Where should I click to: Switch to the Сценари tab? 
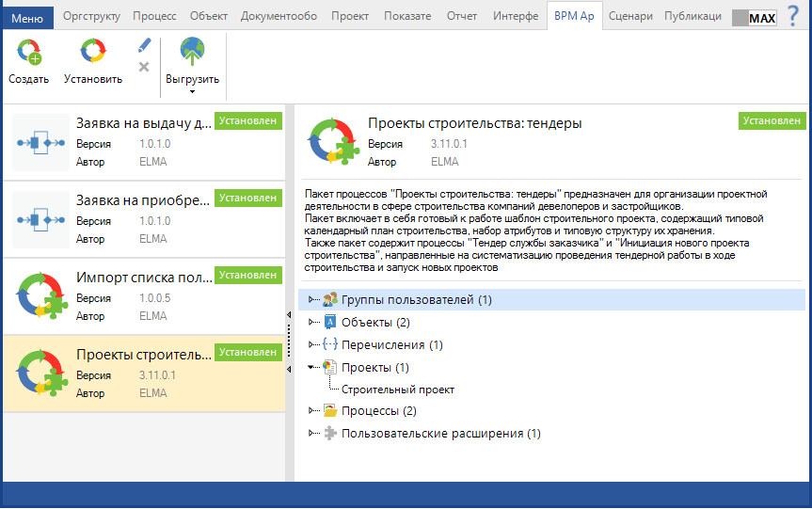pyautogui.click(x=629, y=16)
